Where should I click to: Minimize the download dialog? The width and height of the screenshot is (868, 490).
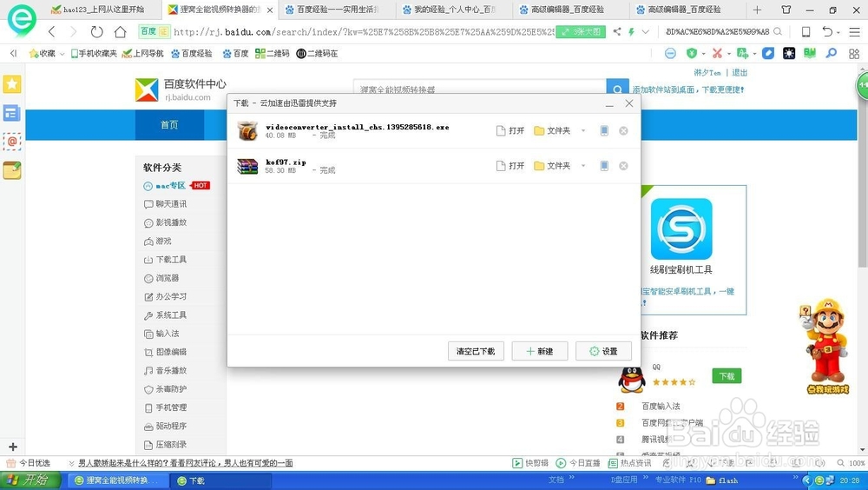coord(609,103)
